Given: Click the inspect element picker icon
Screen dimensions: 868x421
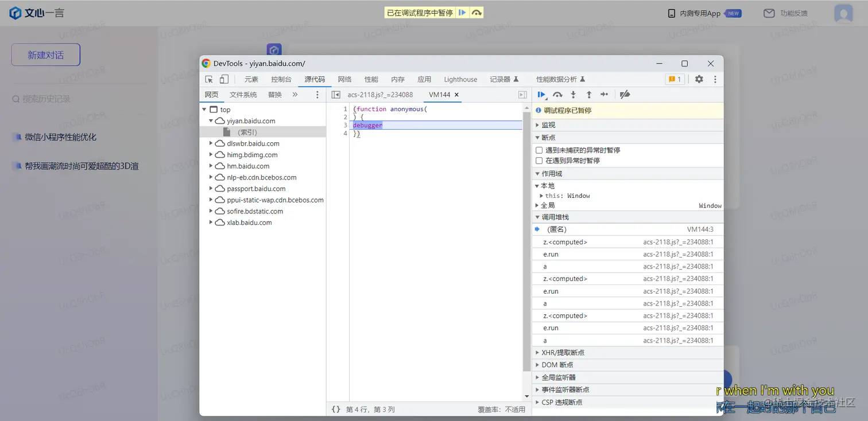Looking at the screenshot, I should 209,79.
